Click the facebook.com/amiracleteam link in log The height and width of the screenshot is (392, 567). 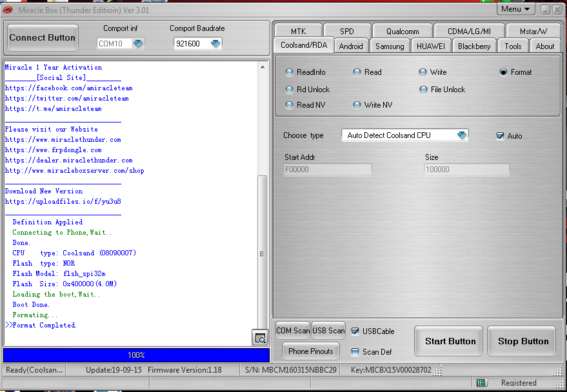69,88
